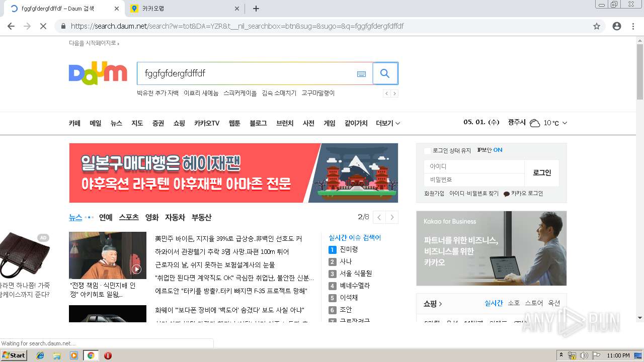Go back with browser back arrow

click(x=11, y=26)
